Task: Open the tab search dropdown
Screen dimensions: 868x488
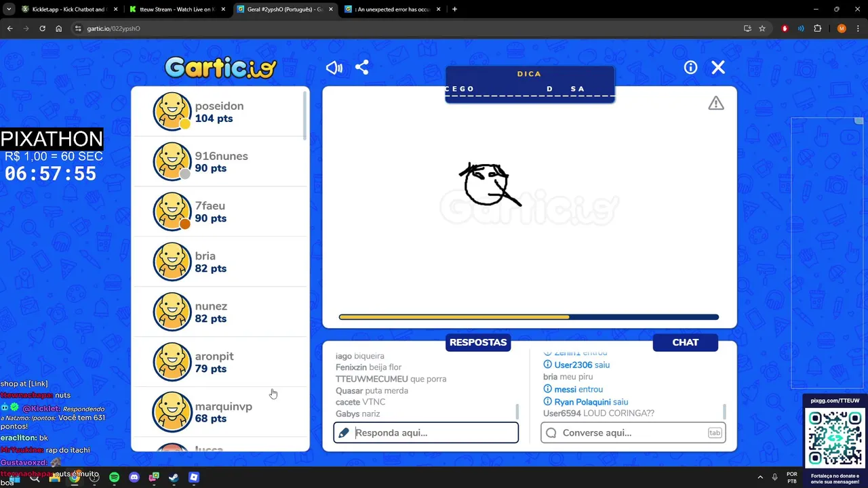Action: 9,9
